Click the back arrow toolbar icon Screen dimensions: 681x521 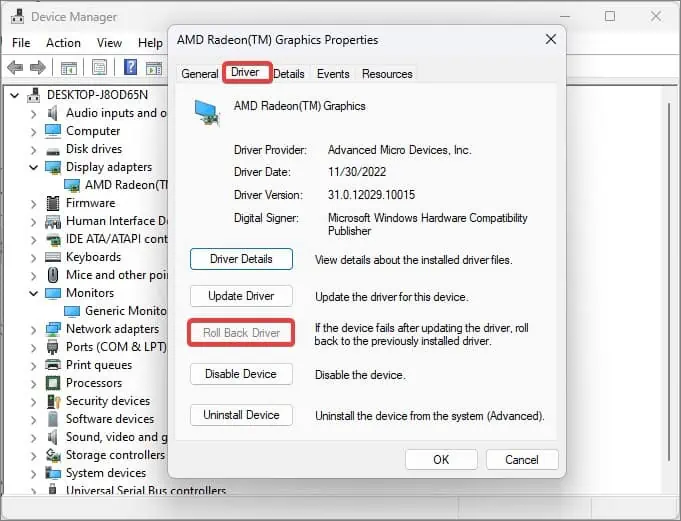tap(15, 68)
